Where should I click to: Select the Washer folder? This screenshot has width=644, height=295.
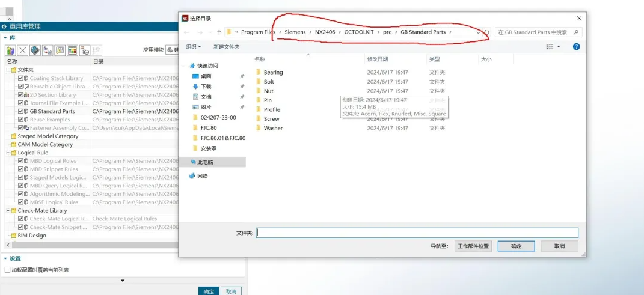(273, 128)
